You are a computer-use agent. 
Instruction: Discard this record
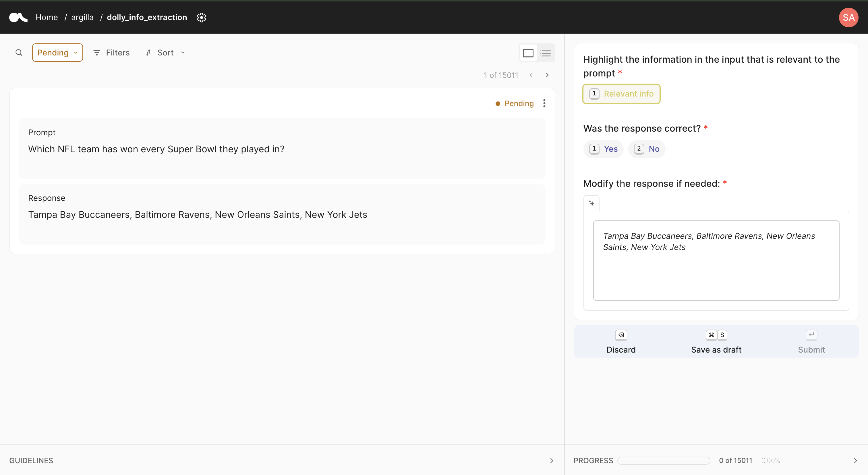coord(621,341)
